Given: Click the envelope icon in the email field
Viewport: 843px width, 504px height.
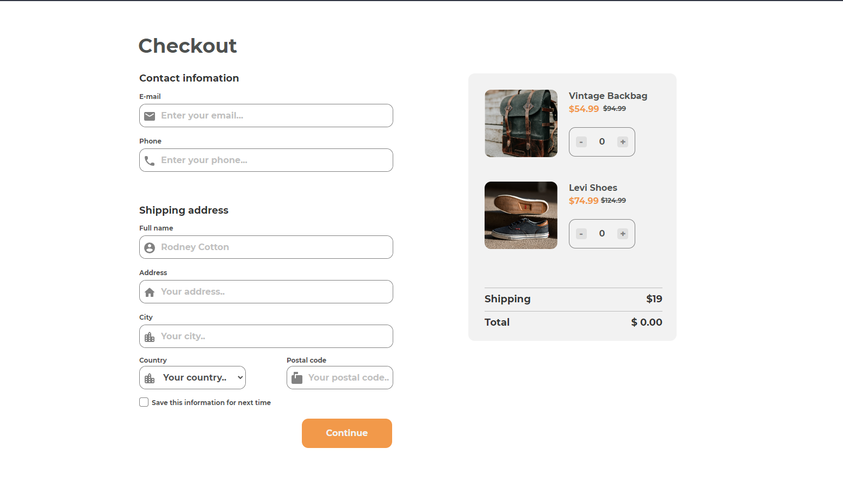Looking at the screenshot, I should 150,116.
